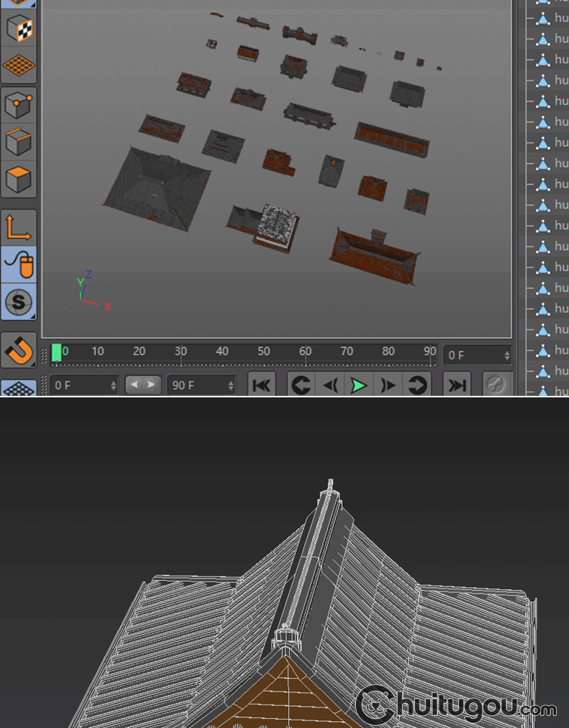Switch to Edges mode

click(19, 142)
